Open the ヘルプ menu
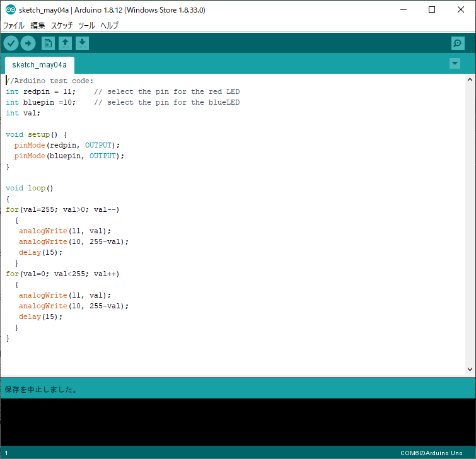Viewport: 476px width, 459px height. pos(109,26)
